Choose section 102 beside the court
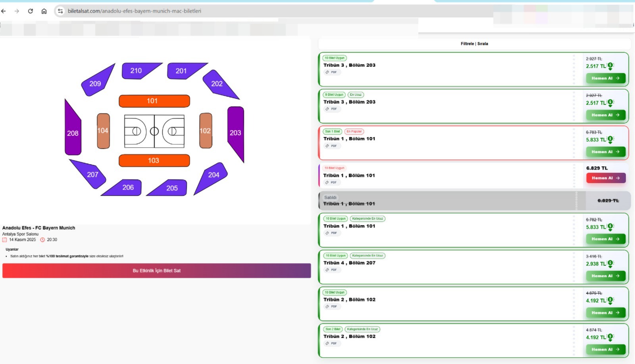The image size is (635, 364). point(206,131)
